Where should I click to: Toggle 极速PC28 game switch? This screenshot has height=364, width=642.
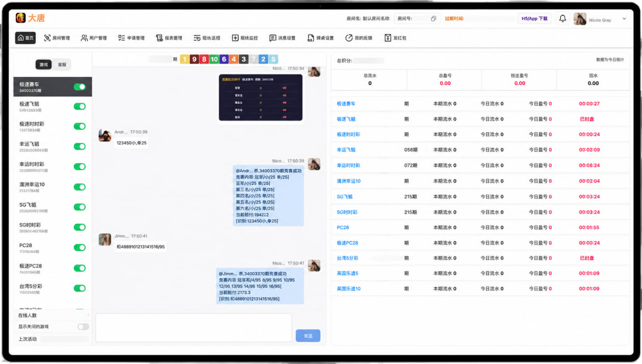coord(80,268)
